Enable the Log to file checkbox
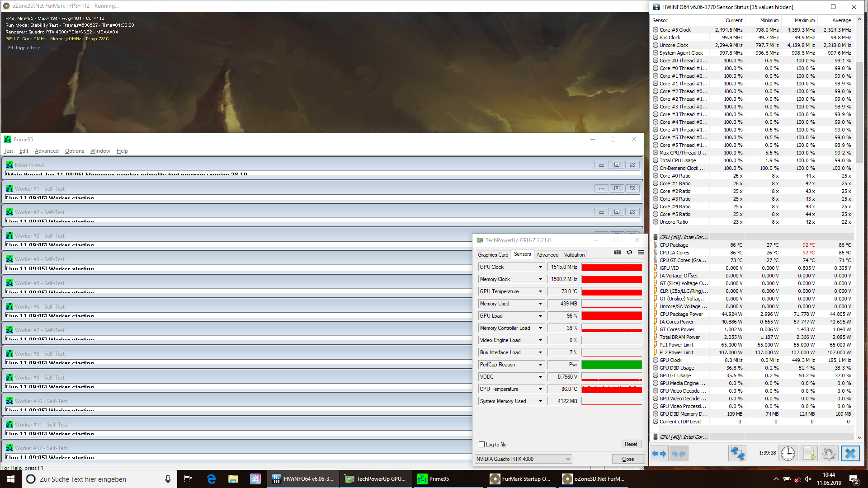 [x=482, y=445]
